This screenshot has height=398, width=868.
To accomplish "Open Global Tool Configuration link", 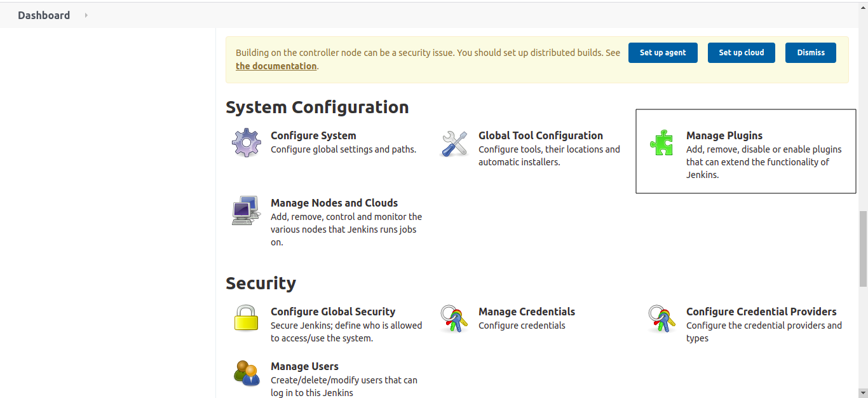I will point(541,135).
